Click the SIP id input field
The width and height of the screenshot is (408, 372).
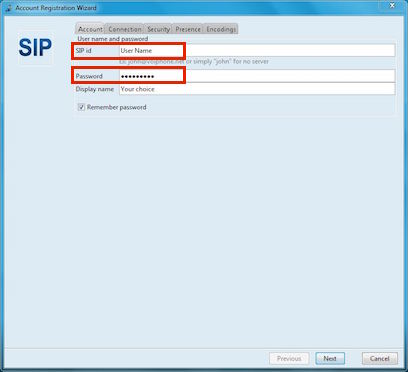coord(257,51)
